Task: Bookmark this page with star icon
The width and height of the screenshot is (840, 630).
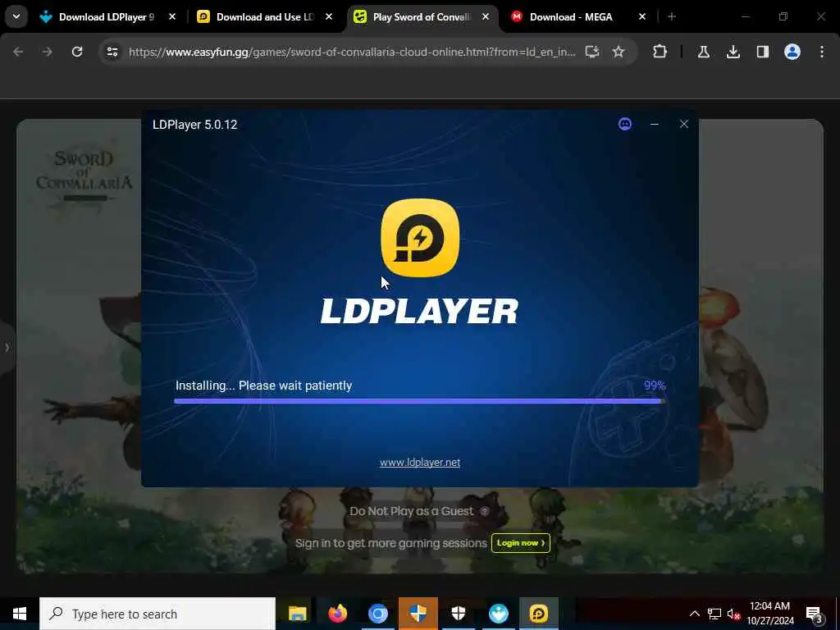Action: tap(619, 52)
